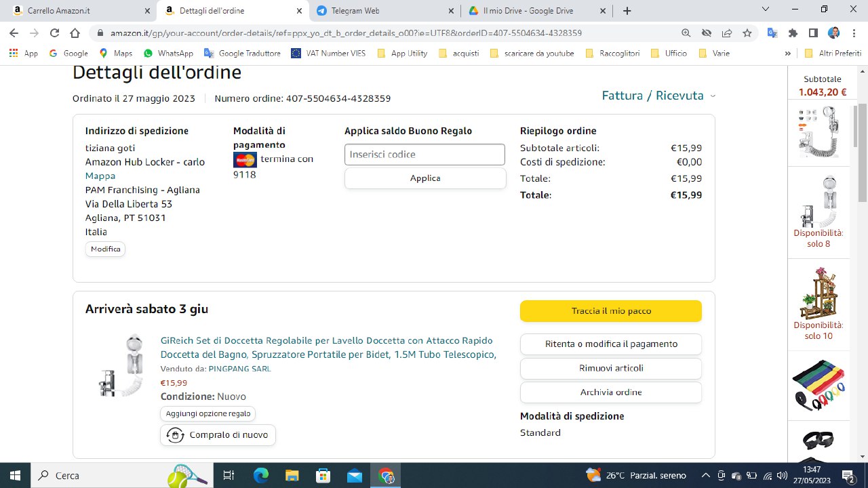Viewport: 868px width, 488px height.
Task: Open the Chrome extensions puzzle icon
Action: tap(793, 33)
